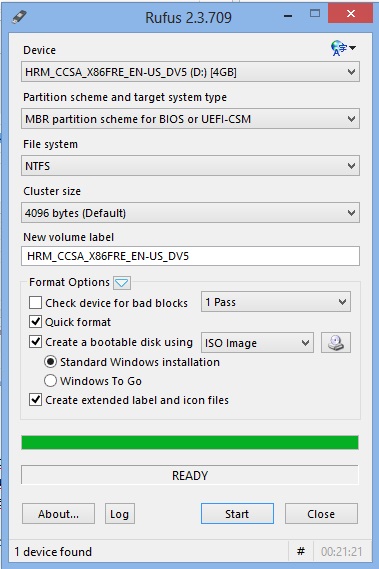Screen dimensions: 379x569
Task: Click the disk icon to select ISO image
Action: [x=336, y=343]
